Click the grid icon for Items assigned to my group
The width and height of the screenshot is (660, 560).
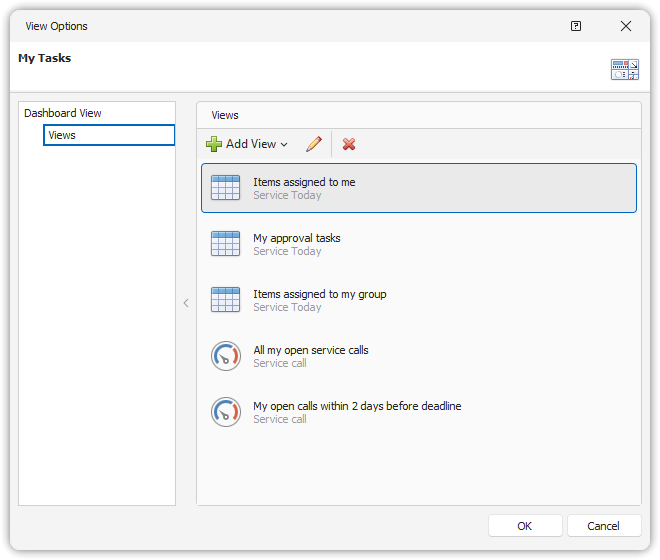[226, 300]
